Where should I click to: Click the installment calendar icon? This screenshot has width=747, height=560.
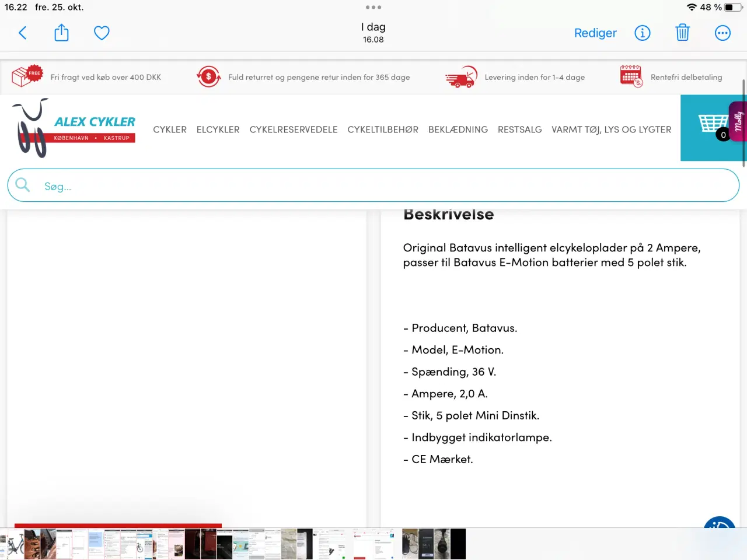point(631,76)
